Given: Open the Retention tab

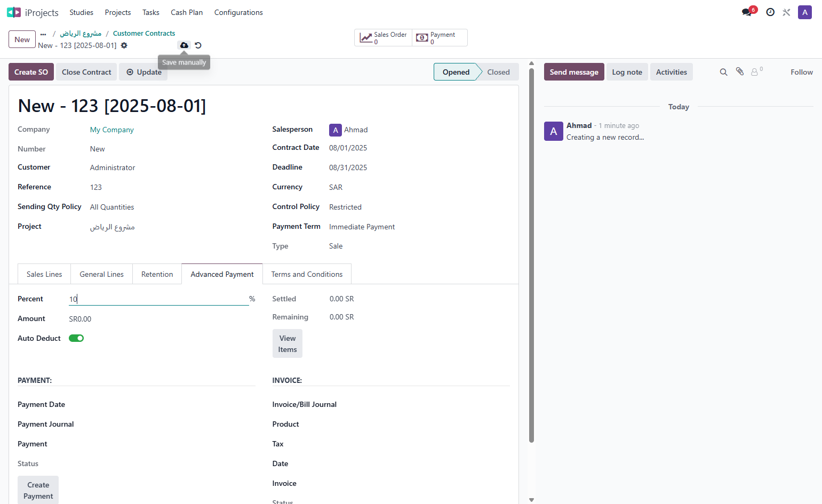Looking at the screenshot, I should tap(157, 274).
